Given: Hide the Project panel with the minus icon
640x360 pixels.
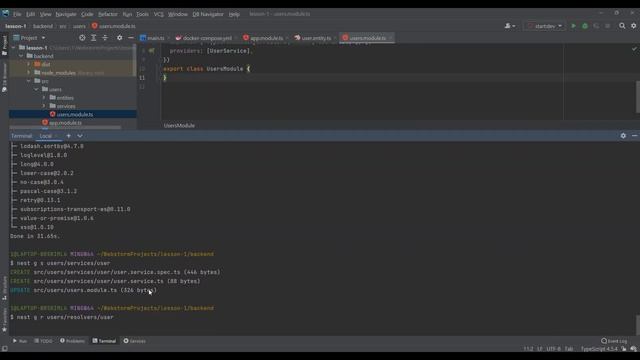Looking at the screenshot, I should point(131,38).
